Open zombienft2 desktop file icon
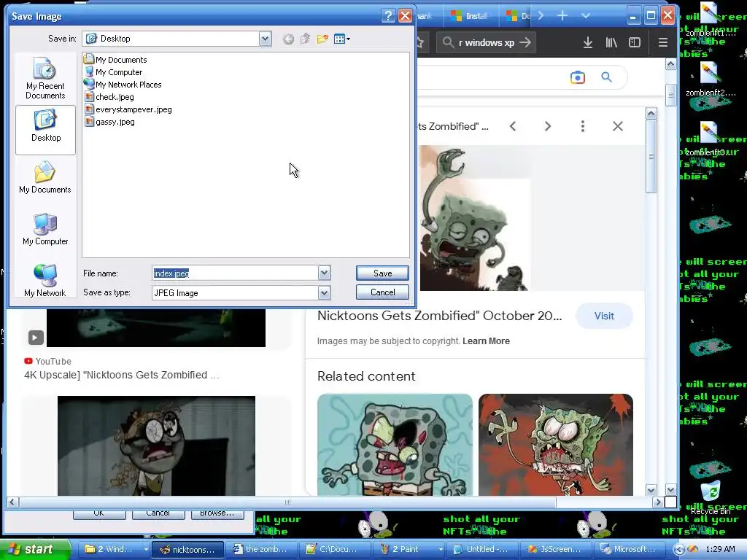Screen dimensions: 747x560 [711, 79]
